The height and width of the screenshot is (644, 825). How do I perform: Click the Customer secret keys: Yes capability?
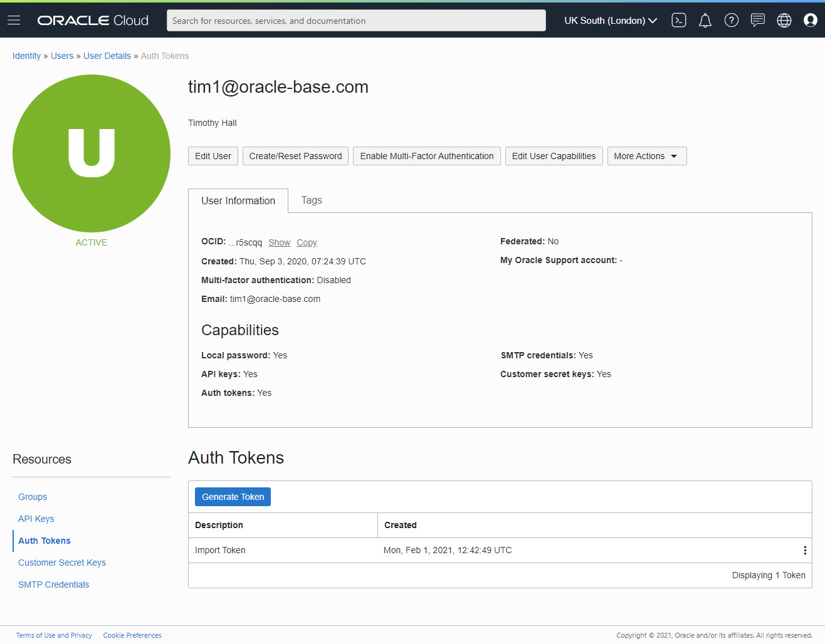[x=555, y=374]
